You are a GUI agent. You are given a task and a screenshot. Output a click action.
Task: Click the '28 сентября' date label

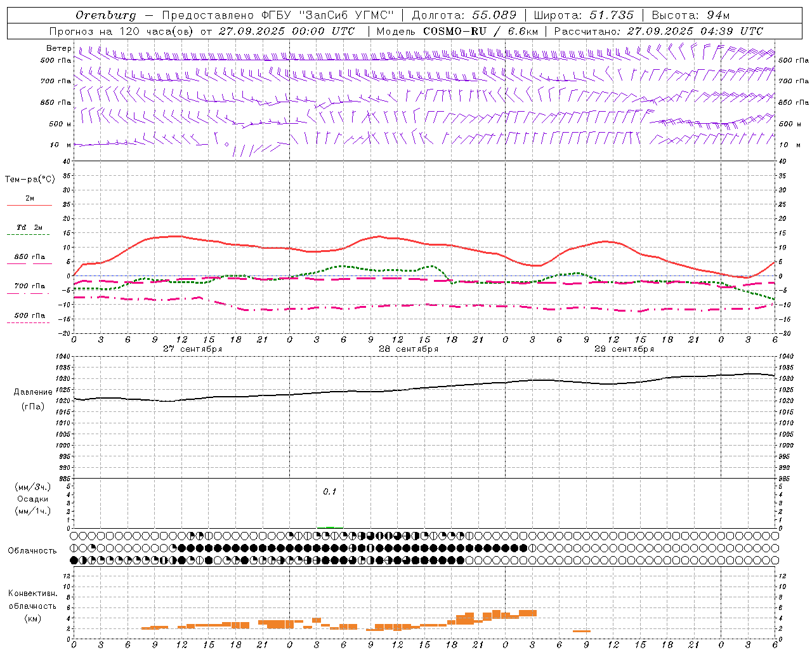tap(408, 349)
